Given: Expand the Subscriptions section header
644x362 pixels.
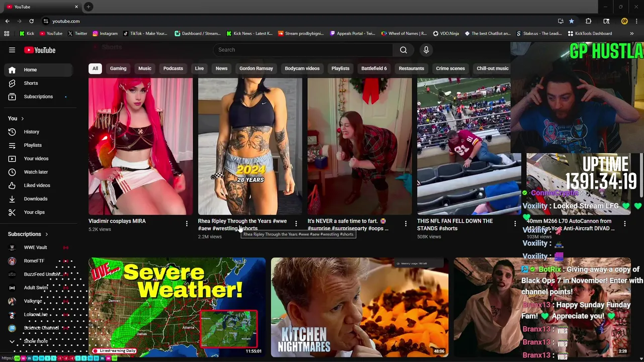Looking at the screenshot, I should click(x=28, y=234).
